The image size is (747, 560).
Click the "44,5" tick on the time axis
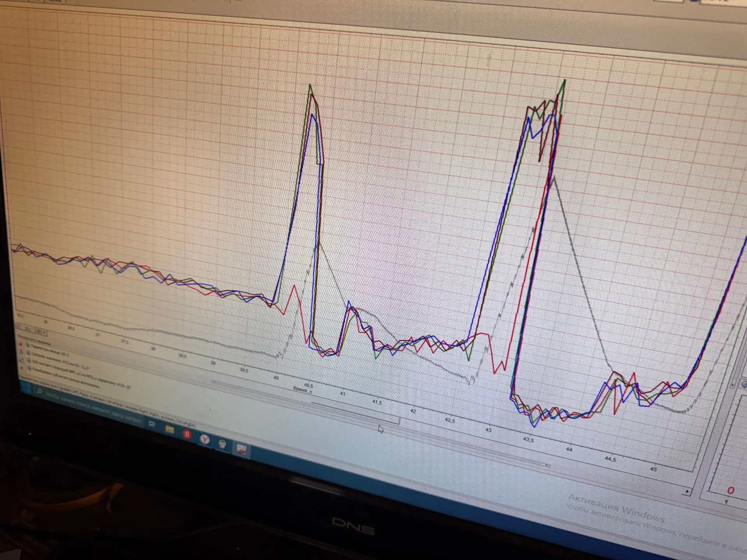coord(610,459)
